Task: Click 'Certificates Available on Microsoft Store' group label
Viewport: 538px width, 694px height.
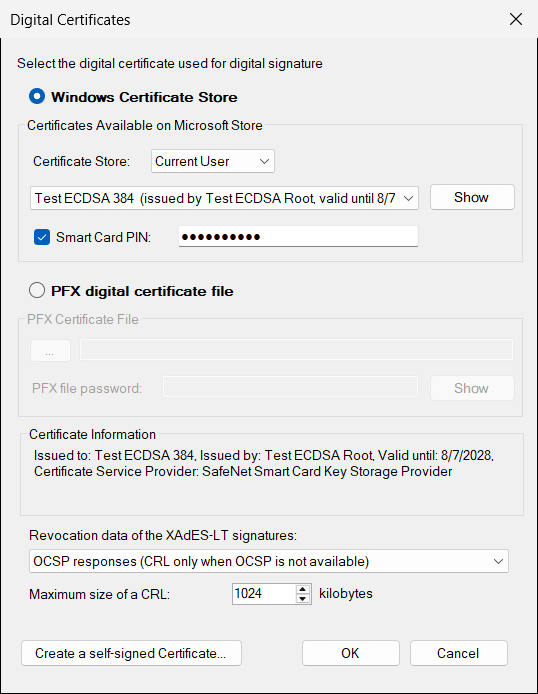Action: [145, 125]
